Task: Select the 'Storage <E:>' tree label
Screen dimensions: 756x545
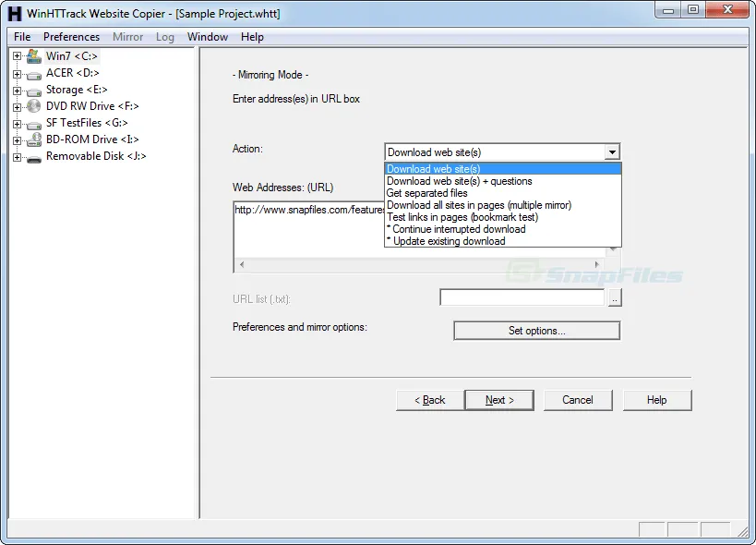Action: [77, 90]
